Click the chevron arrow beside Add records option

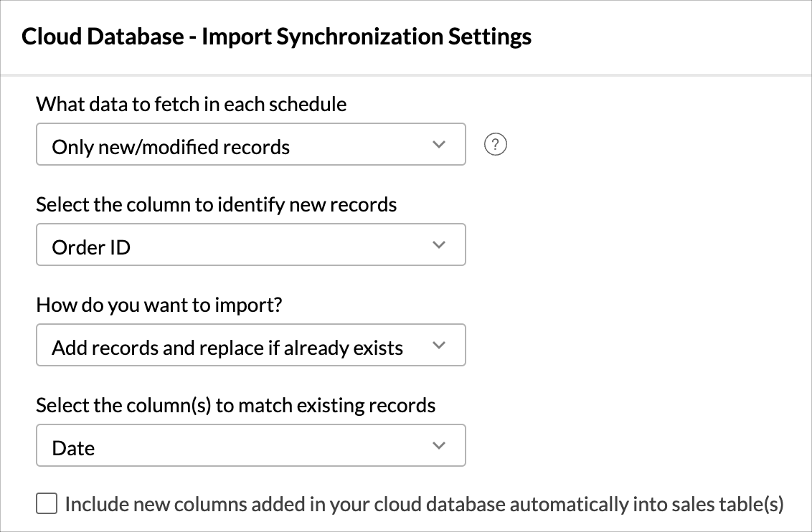tap(439, 346)
